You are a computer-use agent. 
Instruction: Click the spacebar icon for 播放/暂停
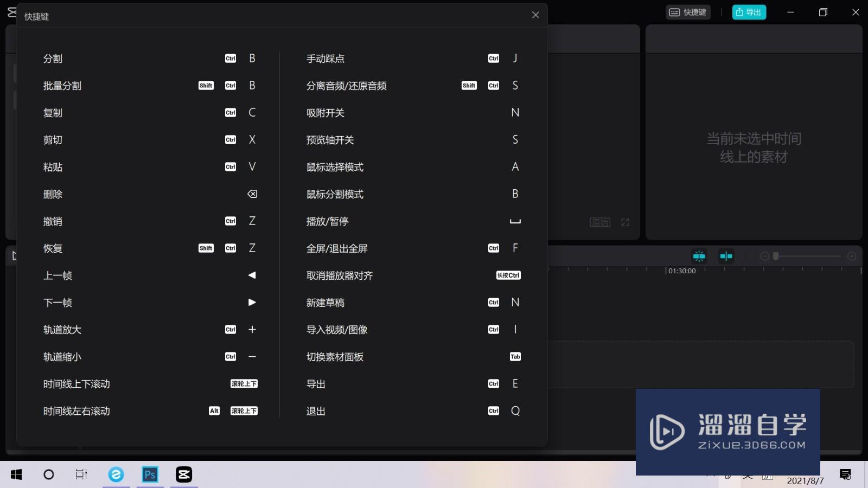click(x=515, y=221)
